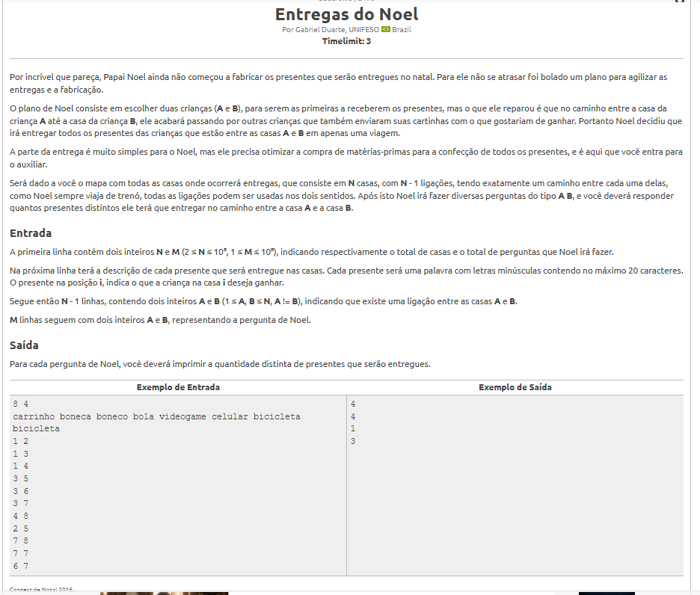700x595 pixels.
Task: Click the paragraph beginning "Por incrível que pareça"
Action: 338,84
